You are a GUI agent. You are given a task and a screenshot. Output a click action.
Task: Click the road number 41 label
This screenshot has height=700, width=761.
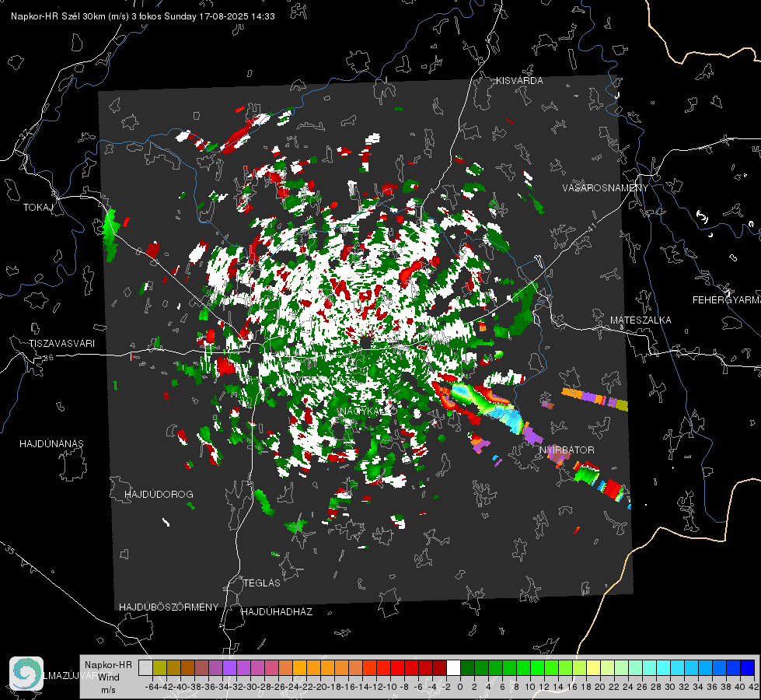point(591,227)
